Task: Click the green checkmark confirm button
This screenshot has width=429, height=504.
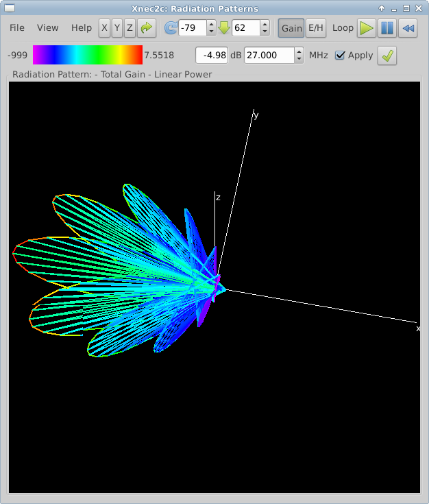Action: point(387,56)
